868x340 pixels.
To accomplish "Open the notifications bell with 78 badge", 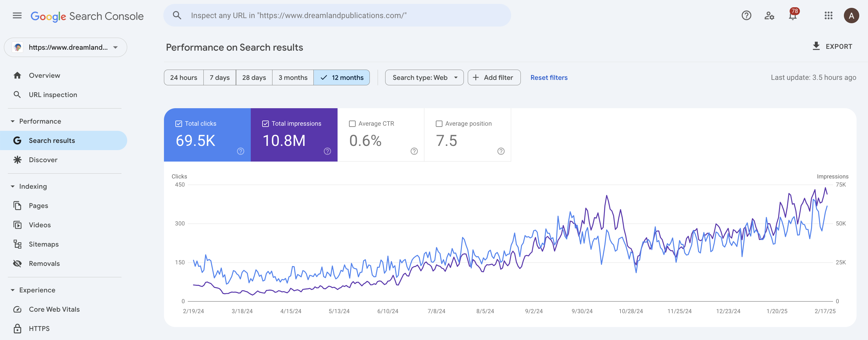I will coord(793,16).
